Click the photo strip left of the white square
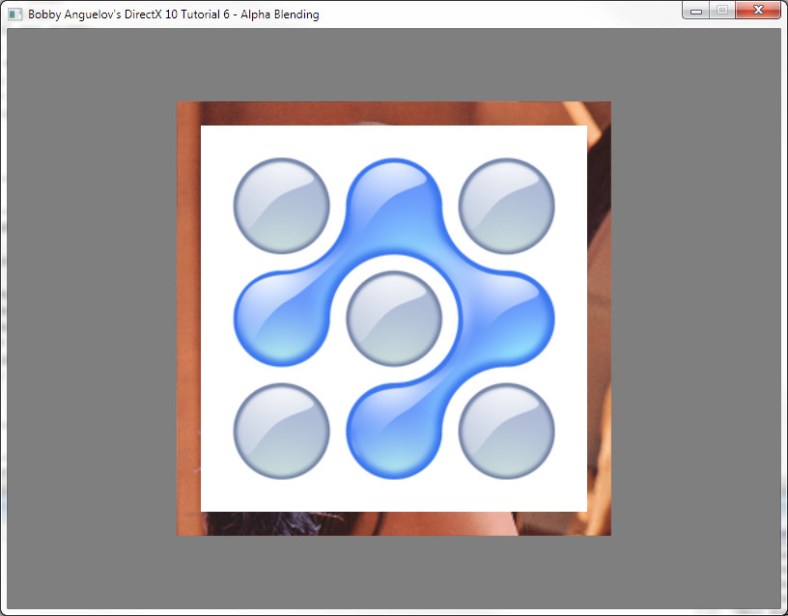The image size is (788, 616). tap(189, 317)
